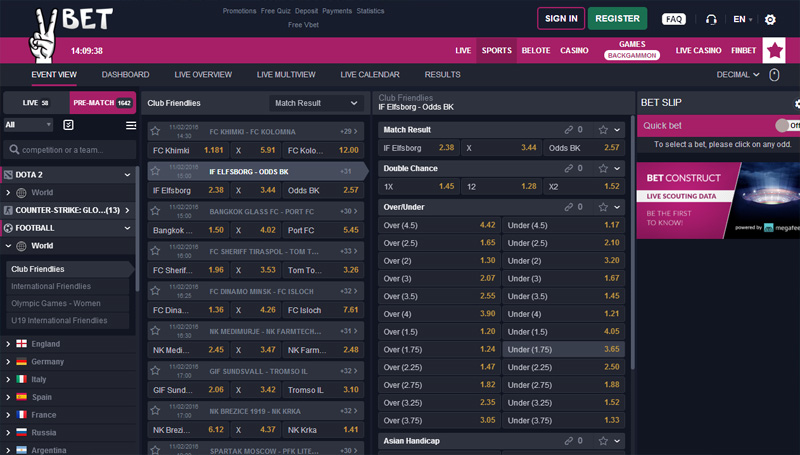Open the SPORTS tab in the pink bar
The image size is (800, 455).
[496, 50]
